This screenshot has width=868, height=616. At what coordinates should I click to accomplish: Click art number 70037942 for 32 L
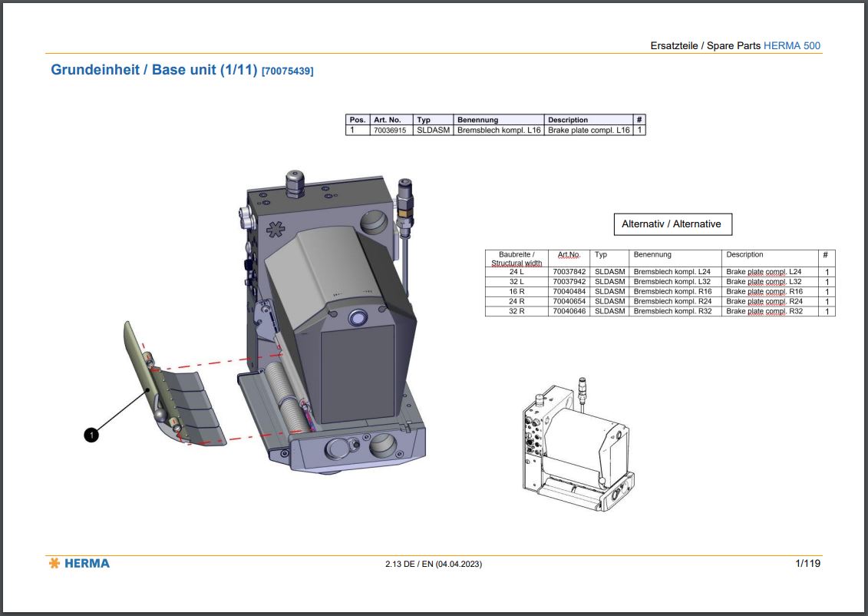pyautogui.click(x=569, y=282)
